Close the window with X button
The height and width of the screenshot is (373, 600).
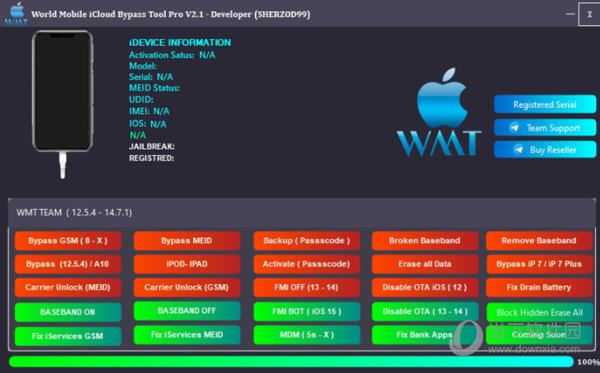[589, 14]
